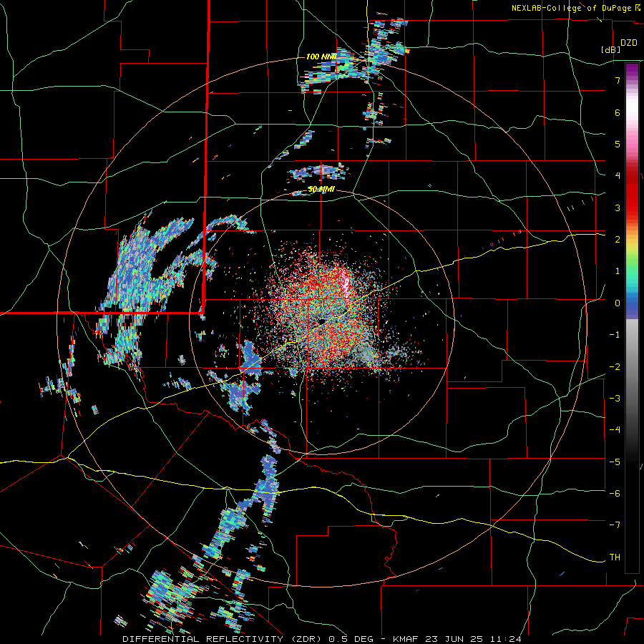Click the [dB] units label
Screen dimensions: 644x644
click(611, 49)
